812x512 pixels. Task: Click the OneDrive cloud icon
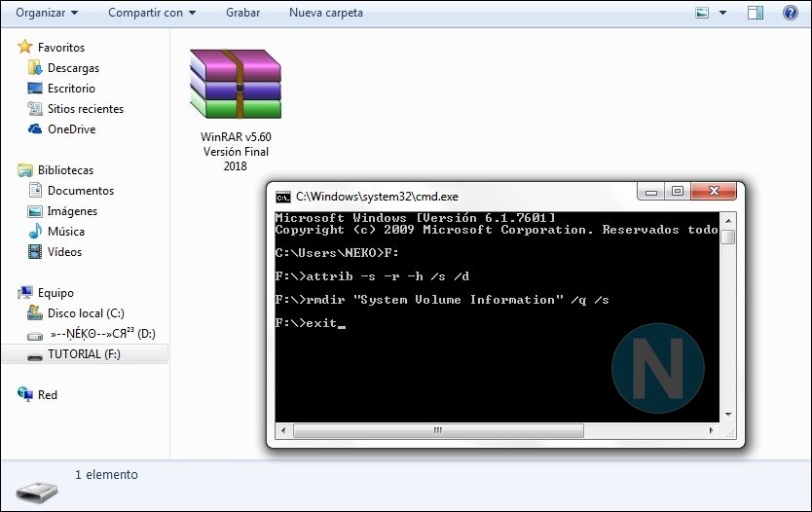tap(35, 128)
